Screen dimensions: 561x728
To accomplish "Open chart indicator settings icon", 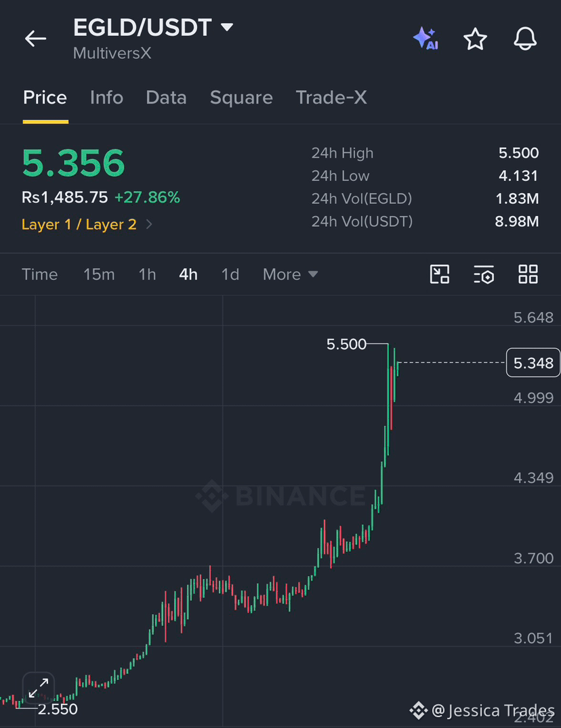I will (x=484, y=274).
